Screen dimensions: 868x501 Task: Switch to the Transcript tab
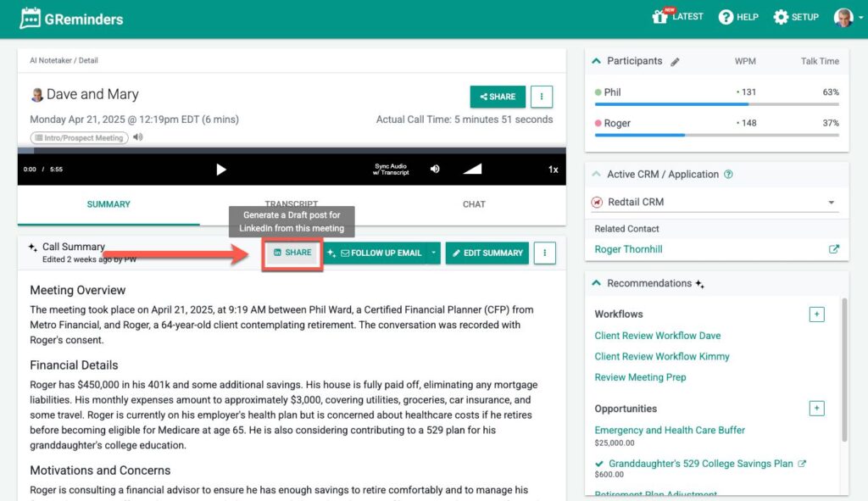coord(290,204)
